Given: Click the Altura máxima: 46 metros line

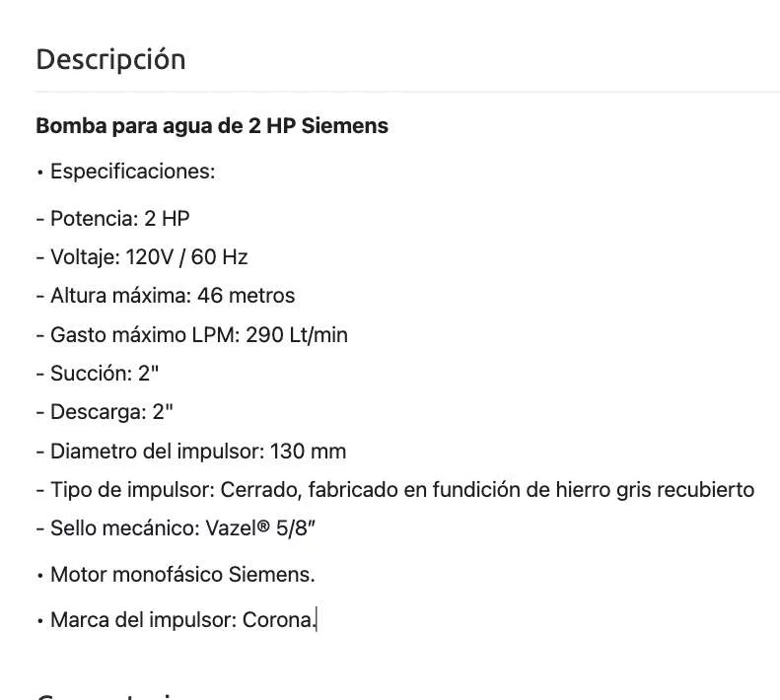Looking at the screenshot, I should click(x=165, y=296).
